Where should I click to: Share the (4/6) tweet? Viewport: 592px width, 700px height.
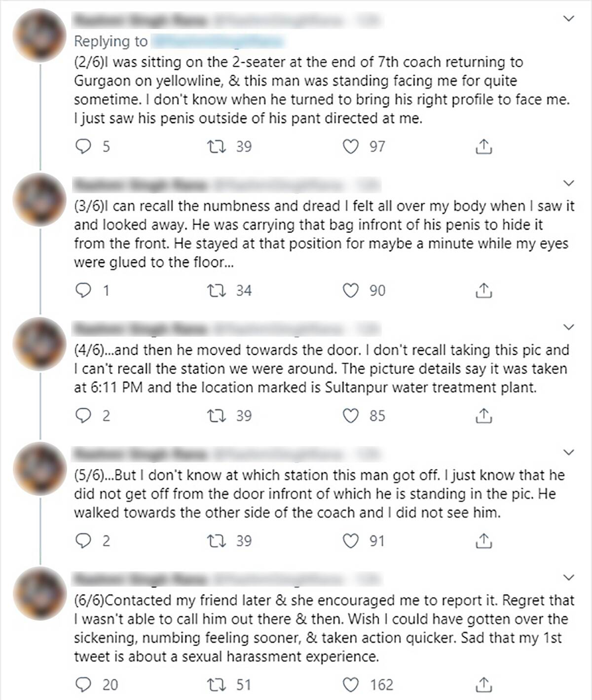click(483, 416)
